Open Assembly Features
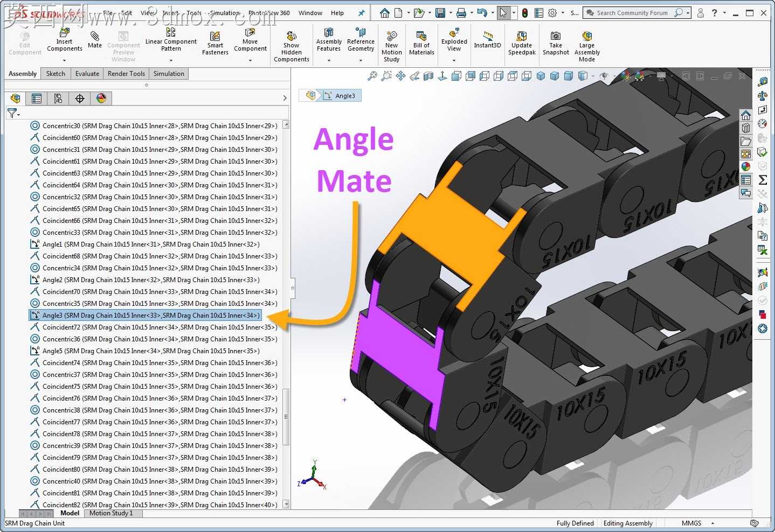 click(x=329, y=39)
